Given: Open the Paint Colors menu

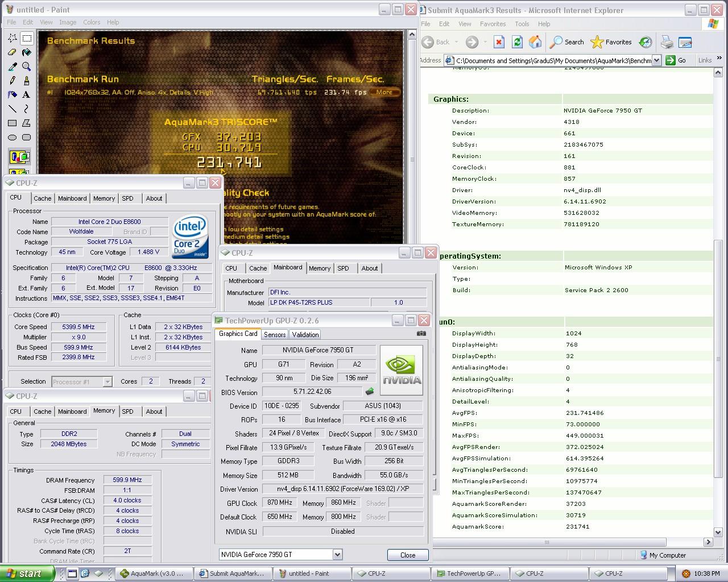Looking at the screenshot, I should click(92, 22).
